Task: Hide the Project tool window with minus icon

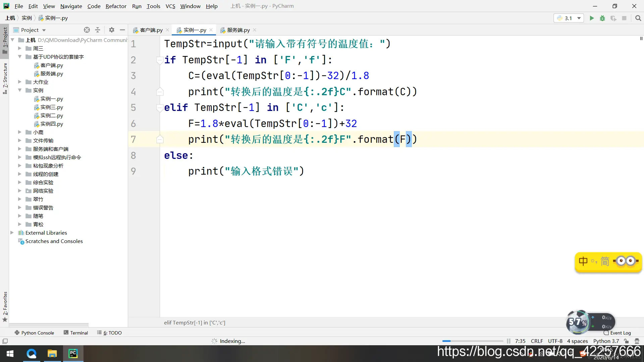Action: pos(122,30)
